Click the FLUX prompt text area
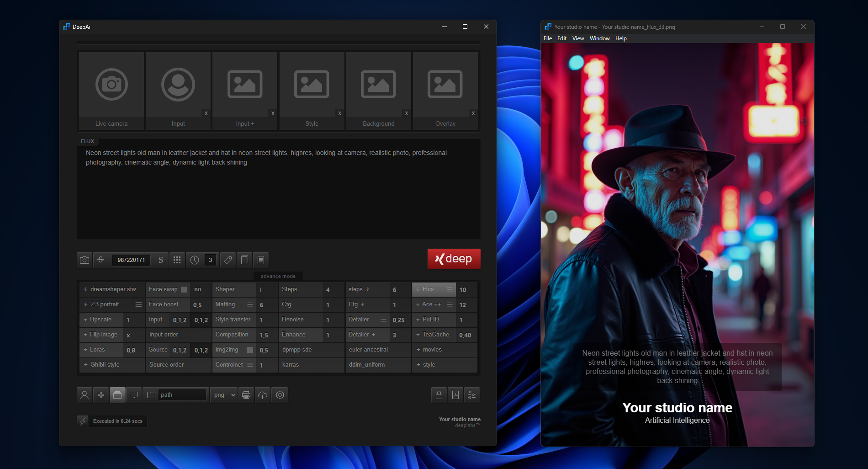Image resolution: width=868 pixels, height=469 pixels. [x=278, y=190]
